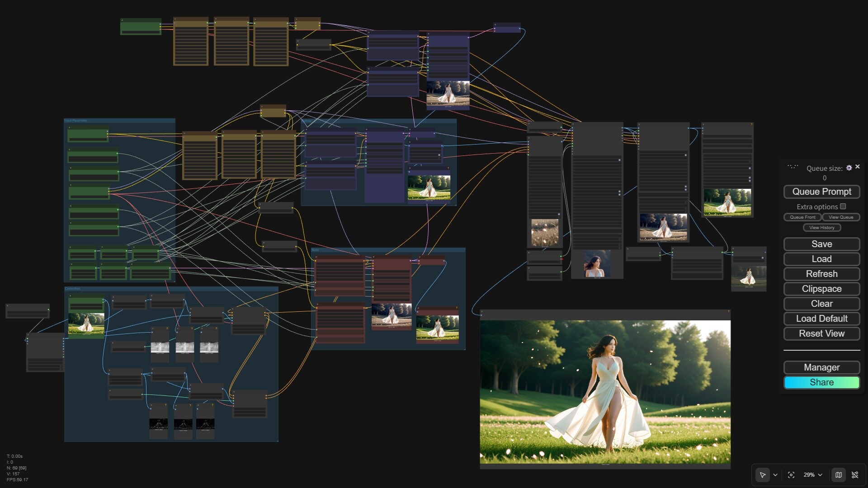The width and height of the screenshot is (868, 488).
Task: Click Reset View
Action: coord(821,333)
